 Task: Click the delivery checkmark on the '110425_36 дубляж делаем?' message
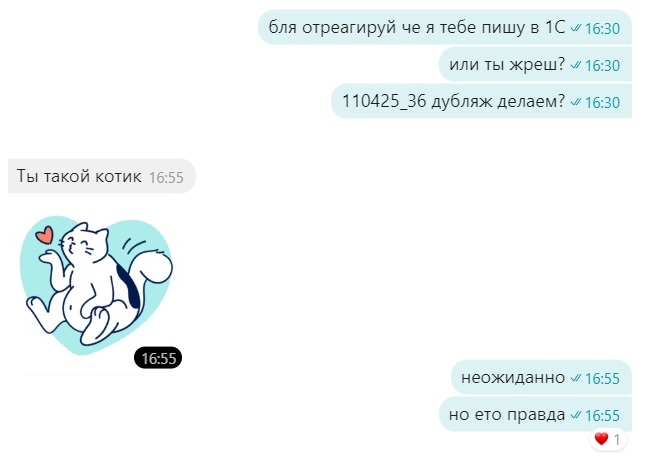click(575, 102)
